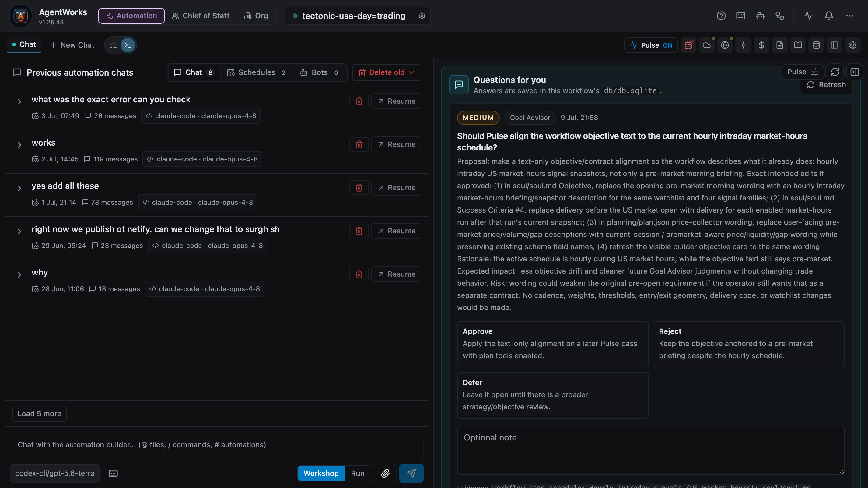Select the Chat tab at top left

pos(24,44)
